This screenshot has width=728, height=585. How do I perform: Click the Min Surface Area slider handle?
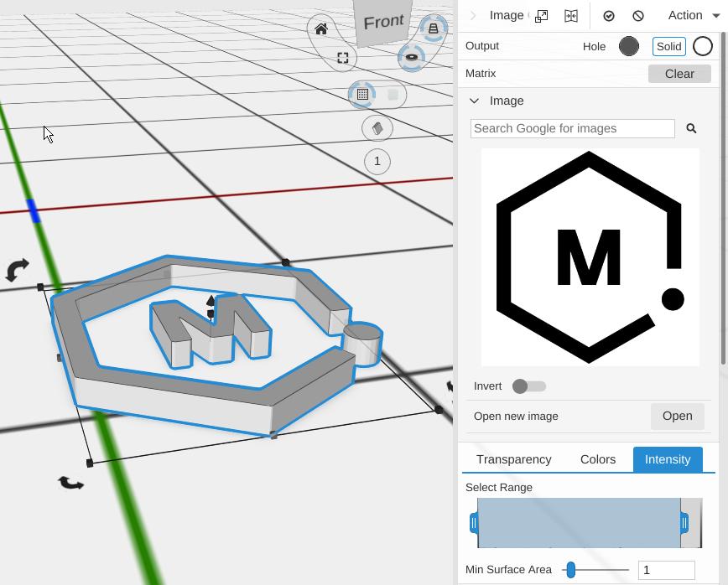pyautogui.click(x=571, y=570)
